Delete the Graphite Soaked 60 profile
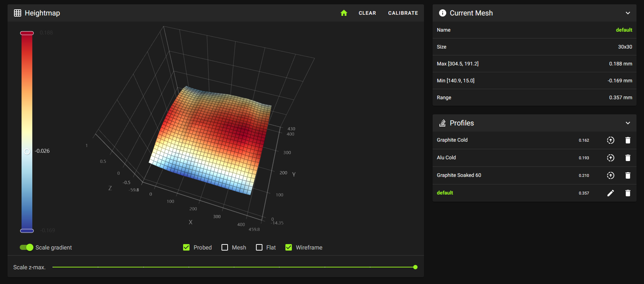 point(627,175)
